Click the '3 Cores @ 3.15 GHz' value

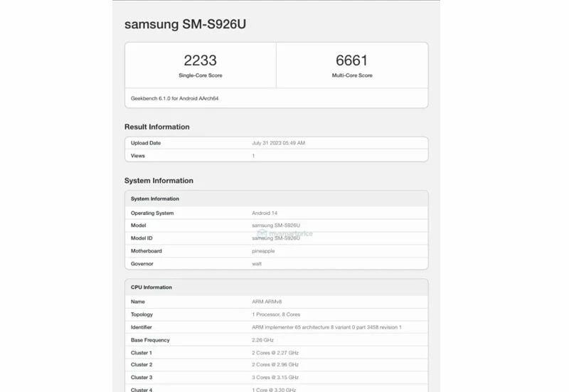point(275,378)
